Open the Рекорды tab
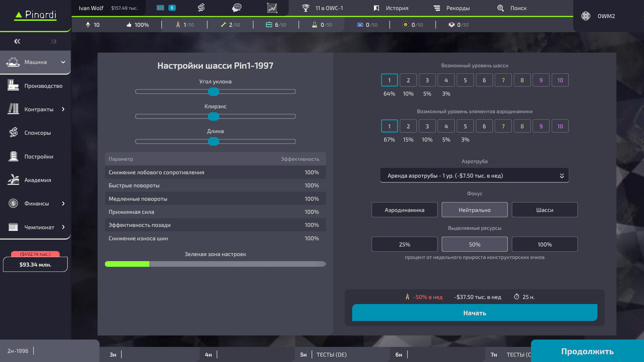 pos(451,8)
